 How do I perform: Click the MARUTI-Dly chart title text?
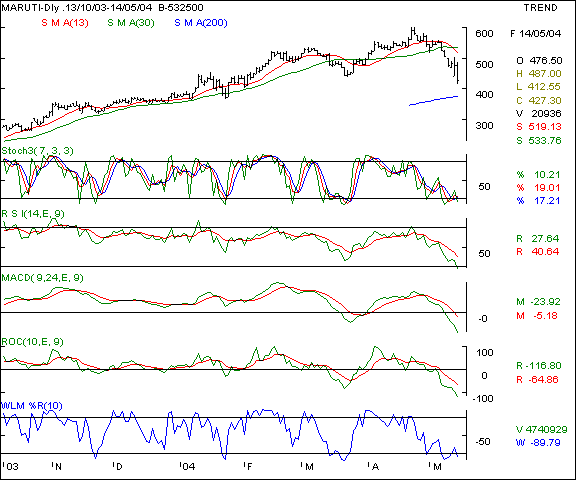click(x=102, y=7)
